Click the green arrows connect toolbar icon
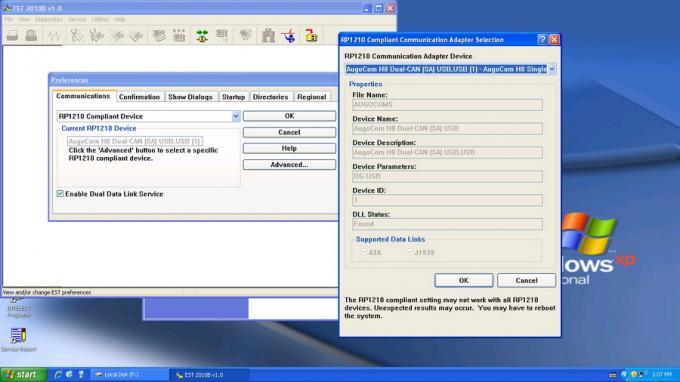Image resolution: width=680 pixels, height=382 pixels. 202,36
